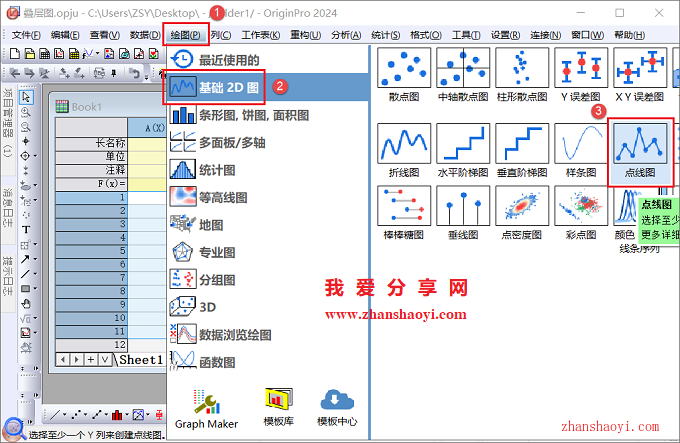Open 基础 2D 图 category
This screenshot has width=680, height=443.
pos(268,87)
